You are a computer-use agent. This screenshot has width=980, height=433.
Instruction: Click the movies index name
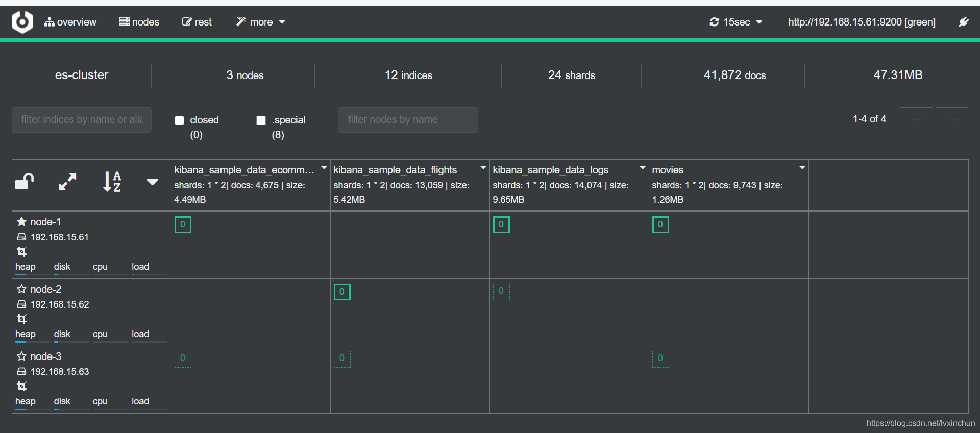point(668,170)
